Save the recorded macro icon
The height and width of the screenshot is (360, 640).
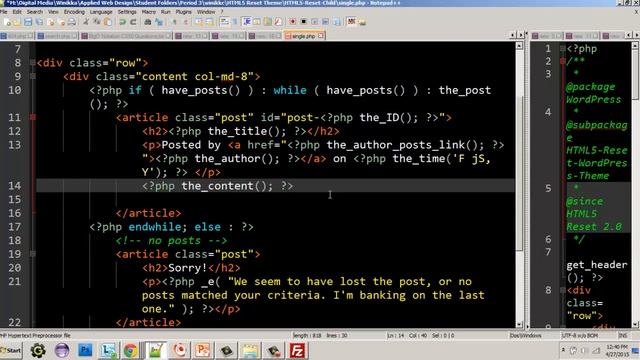click(x=337, y=22)
